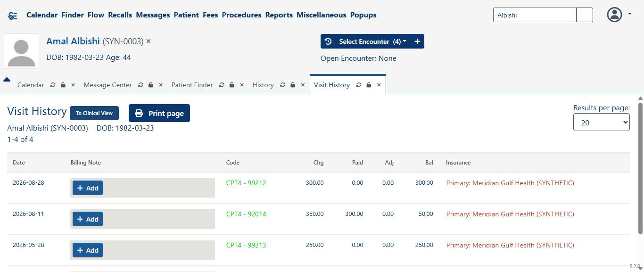Open the 2026-08-11 visit date
Viewport: 644px width, 272px height.
coord(28,214)
